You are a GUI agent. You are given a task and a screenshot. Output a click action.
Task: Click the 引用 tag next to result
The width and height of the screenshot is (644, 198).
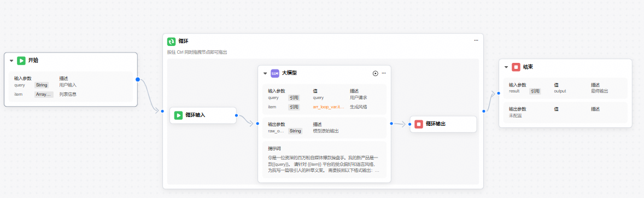535,91
